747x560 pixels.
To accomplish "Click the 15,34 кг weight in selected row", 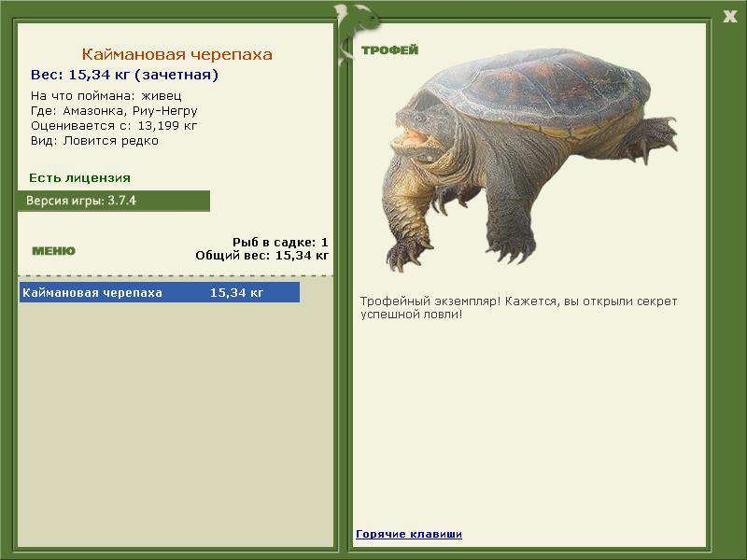I will coord(236,292).
